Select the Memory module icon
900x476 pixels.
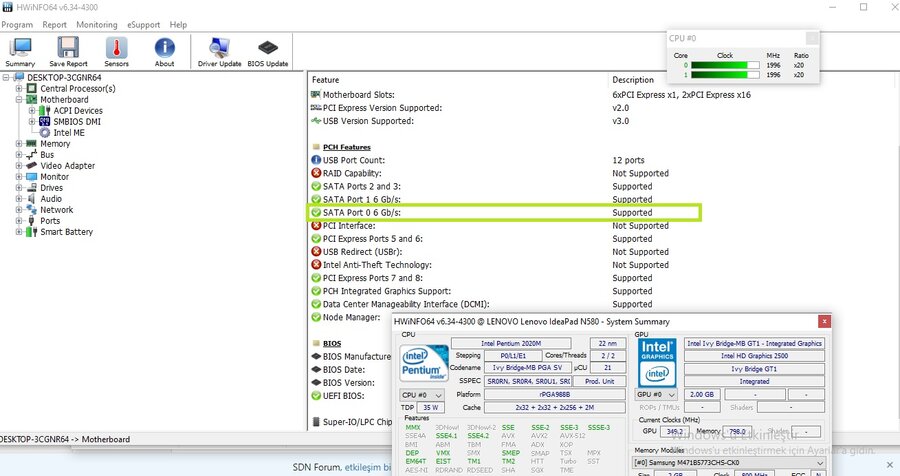pos(32,144)
